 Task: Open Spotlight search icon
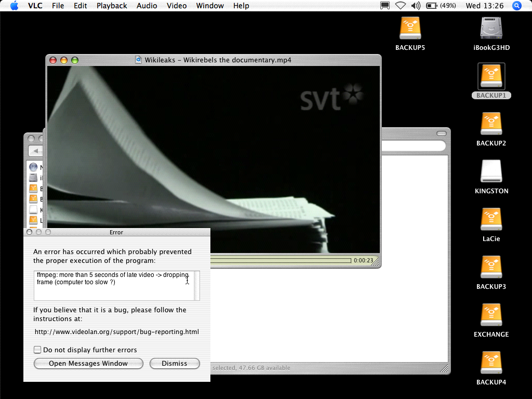pyautogui.click(x=517, y=5)
